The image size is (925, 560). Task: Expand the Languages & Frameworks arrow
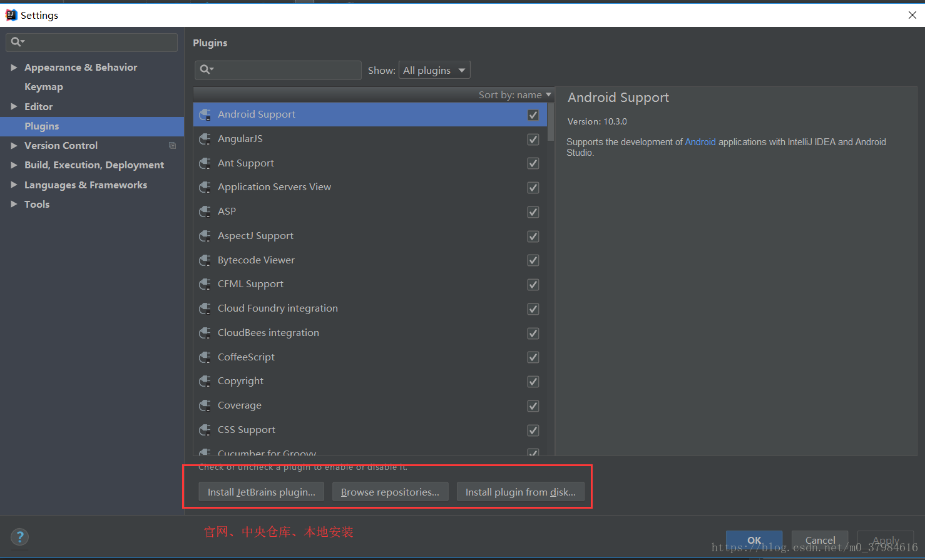pos(14,185)
